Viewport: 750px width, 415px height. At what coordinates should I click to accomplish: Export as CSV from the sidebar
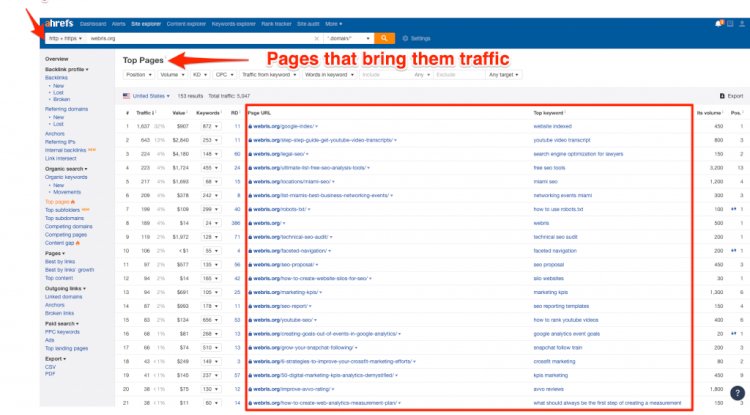point(50,367)
